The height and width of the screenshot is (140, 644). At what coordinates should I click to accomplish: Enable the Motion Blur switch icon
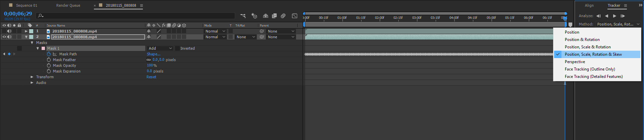[283, 16]
